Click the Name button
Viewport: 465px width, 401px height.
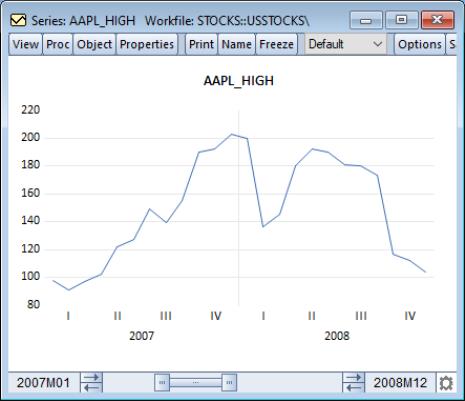pyautogui.click(x=236, y=44)
